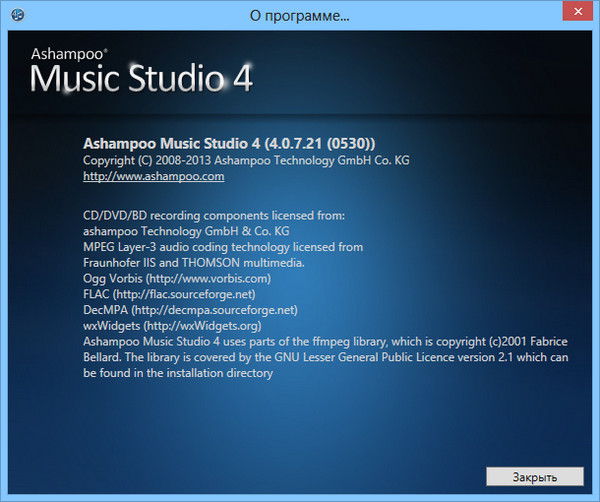Click the small 'Ashampoo' word above Music Studio

(67, 54)
